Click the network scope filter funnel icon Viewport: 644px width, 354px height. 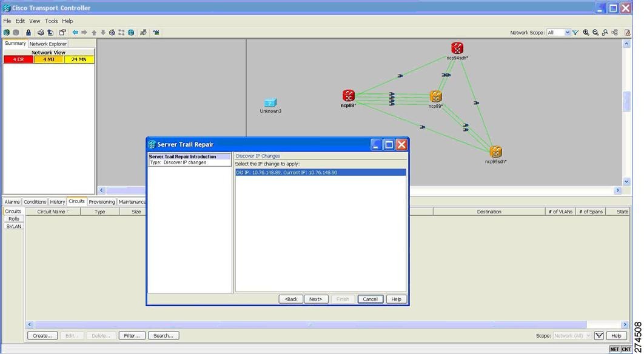575,33
